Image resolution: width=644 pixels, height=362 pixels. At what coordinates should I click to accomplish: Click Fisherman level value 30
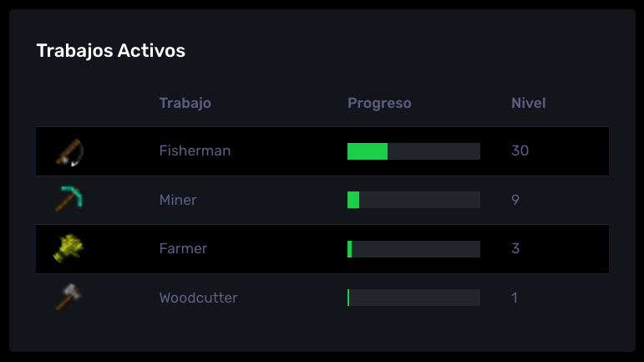pos(520,150)
